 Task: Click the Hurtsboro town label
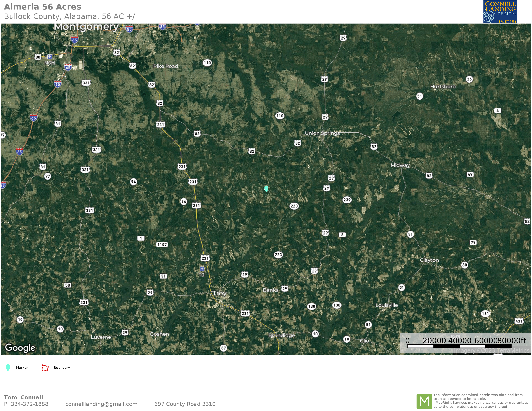point(443,86)
